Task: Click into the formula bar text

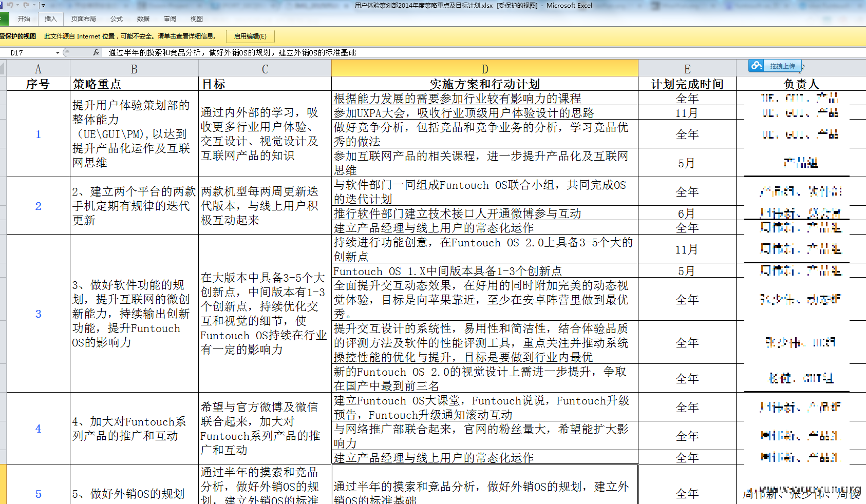Action: [483, 52]
